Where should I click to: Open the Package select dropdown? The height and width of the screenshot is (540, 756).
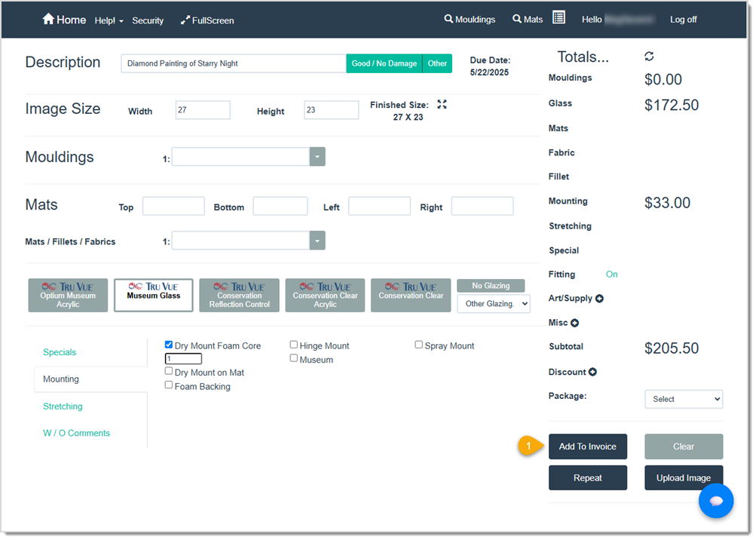683,398
